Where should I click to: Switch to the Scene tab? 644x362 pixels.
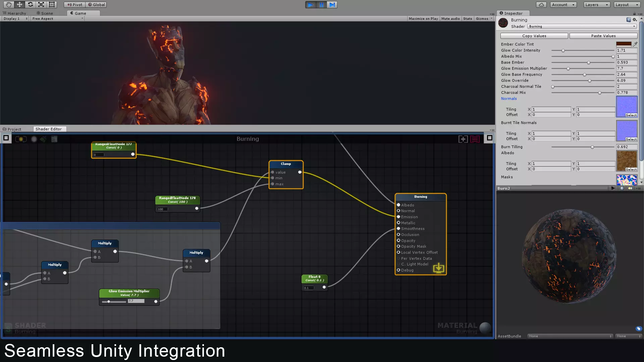tap(45, 13)
